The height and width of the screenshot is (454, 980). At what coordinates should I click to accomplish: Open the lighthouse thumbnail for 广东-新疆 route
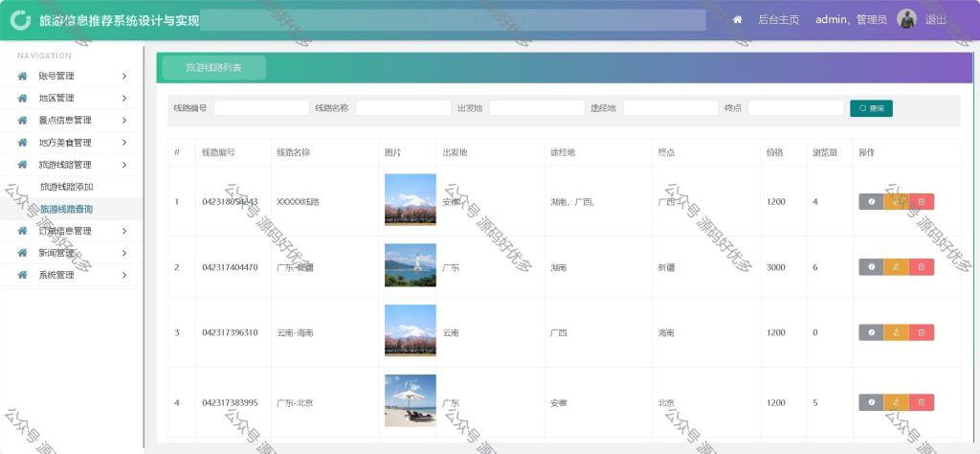coord(410,265)
